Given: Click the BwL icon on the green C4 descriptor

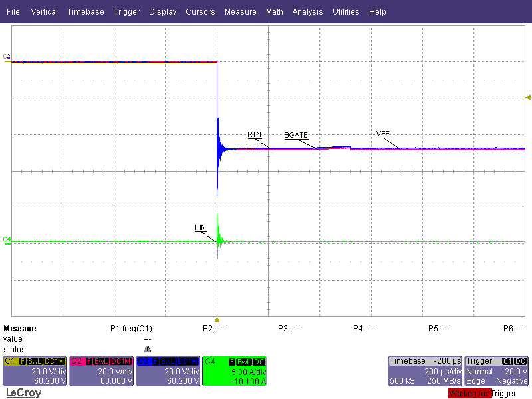Looking at the screenshot, I should point(243,360).
